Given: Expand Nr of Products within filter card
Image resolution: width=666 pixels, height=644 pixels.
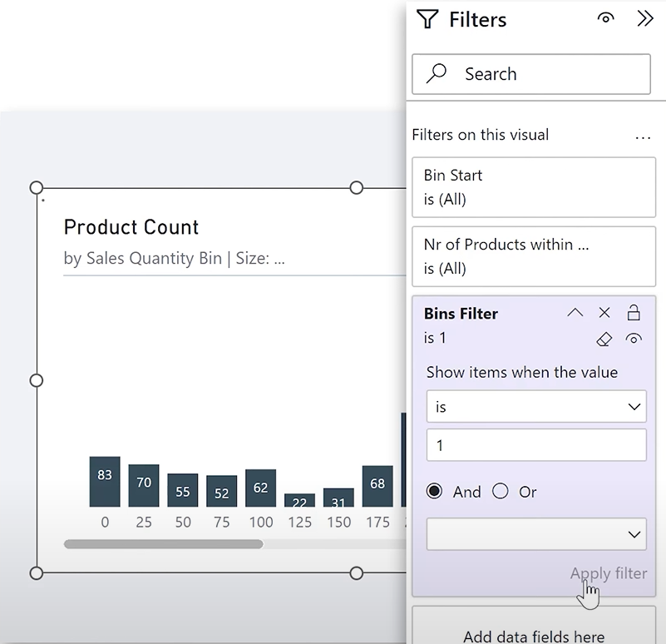Looking at the screenshot, I should click(x=534, y=256).
